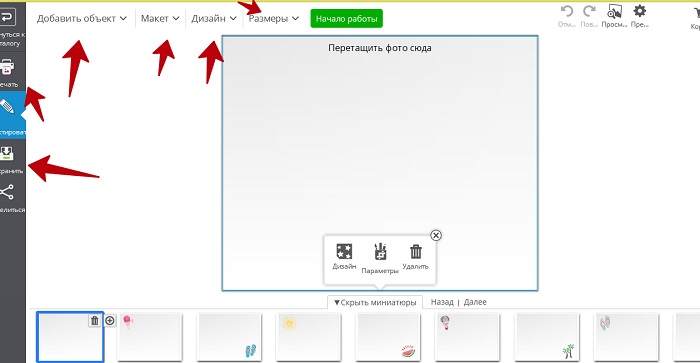This screenshot has width=700, height=363.
Task: Close the popup with the X button
Action: click(x=436, y=235)
